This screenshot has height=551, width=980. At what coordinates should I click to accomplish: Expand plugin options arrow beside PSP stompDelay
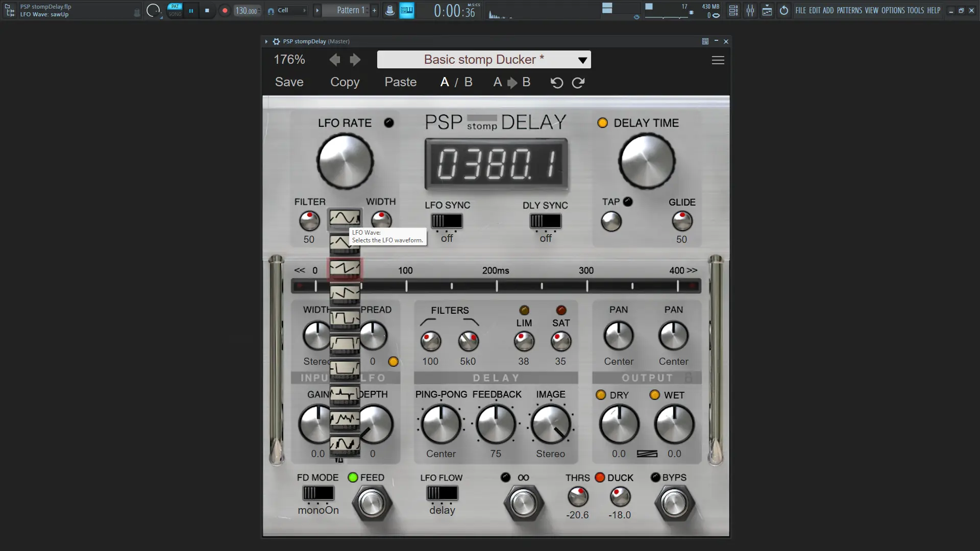(x=266, y=41)
